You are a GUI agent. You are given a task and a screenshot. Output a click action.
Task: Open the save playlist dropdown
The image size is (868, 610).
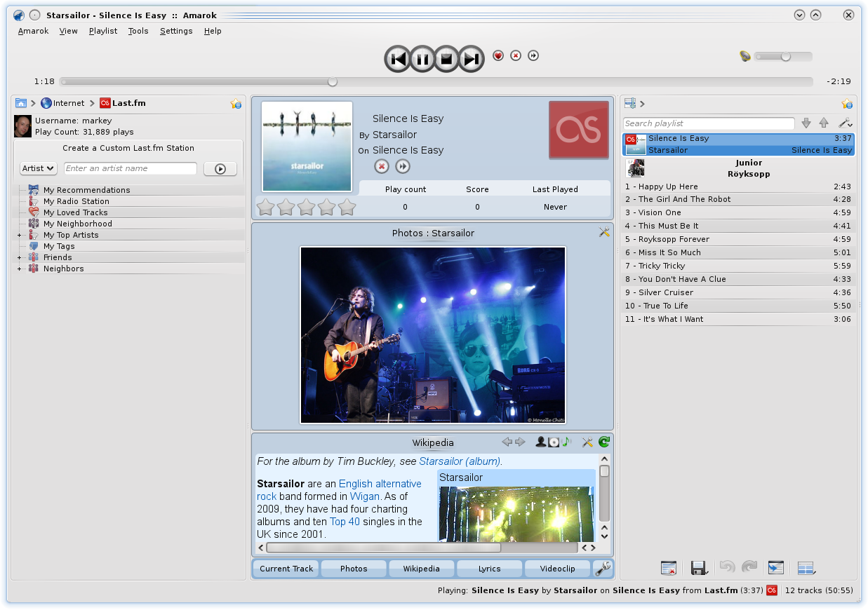pyautogui.click(x=698, y=568)
